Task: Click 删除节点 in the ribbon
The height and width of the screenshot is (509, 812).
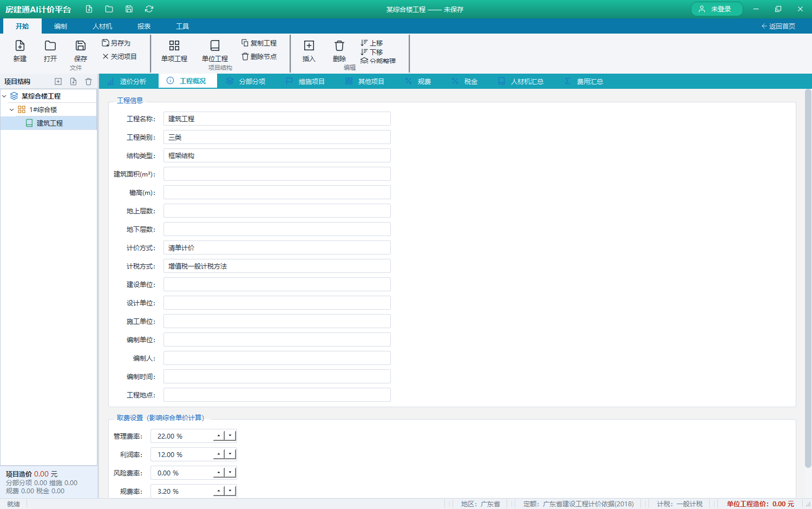Action: 259,56
